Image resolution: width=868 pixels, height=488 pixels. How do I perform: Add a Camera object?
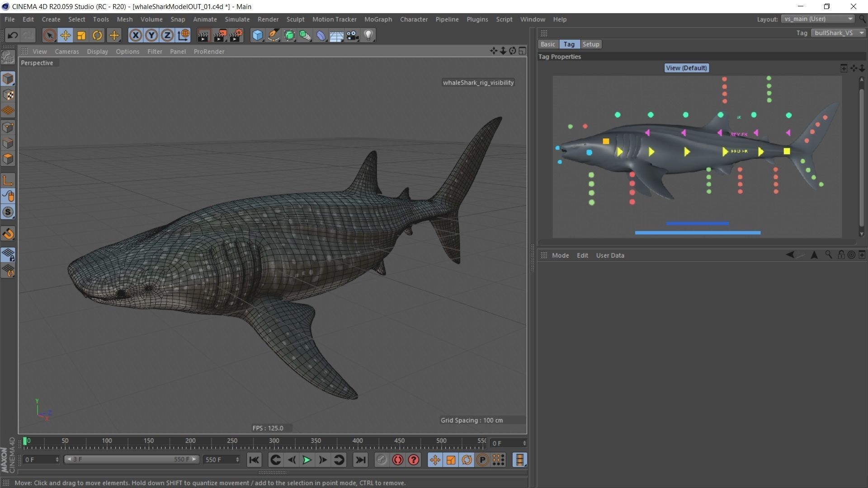(353, 35)
